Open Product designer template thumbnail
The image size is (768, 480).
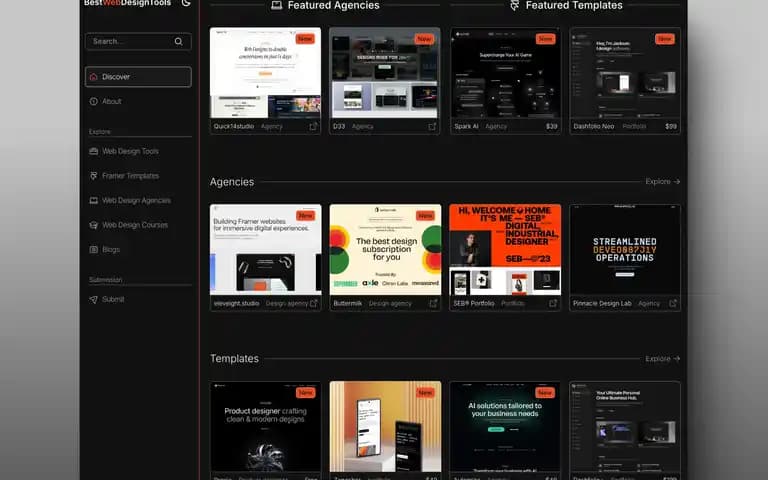pyautogui.click(x=265, y=427)
